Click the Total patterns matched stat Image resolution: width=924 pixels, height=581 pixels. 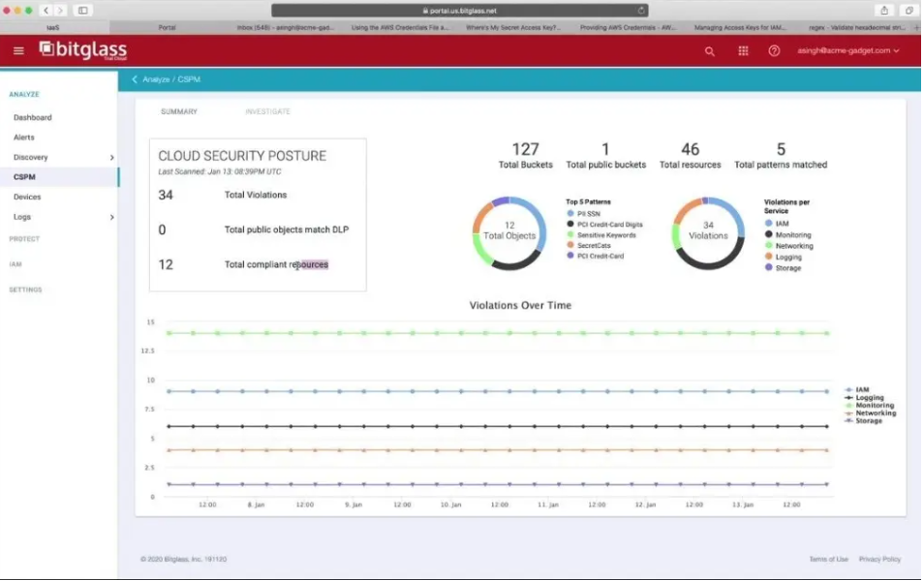781,156
